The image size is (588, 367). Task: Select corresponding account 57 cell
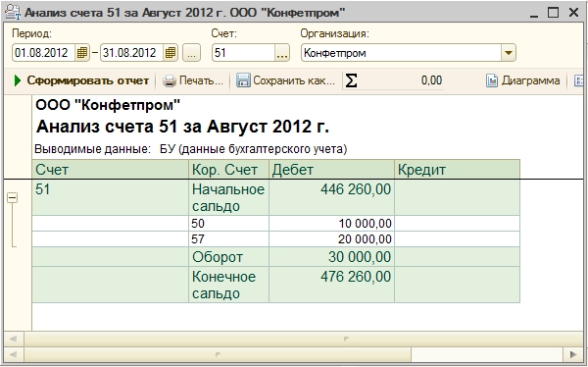pyautogui.click(x=228, y=238)
